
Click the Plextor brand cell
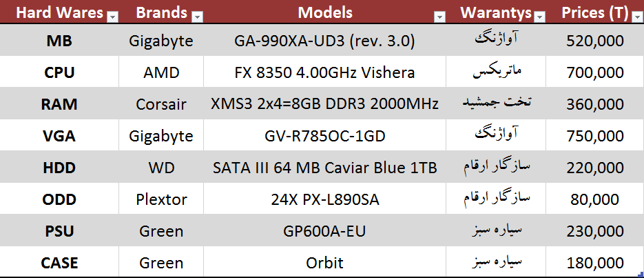pos(161,199)
